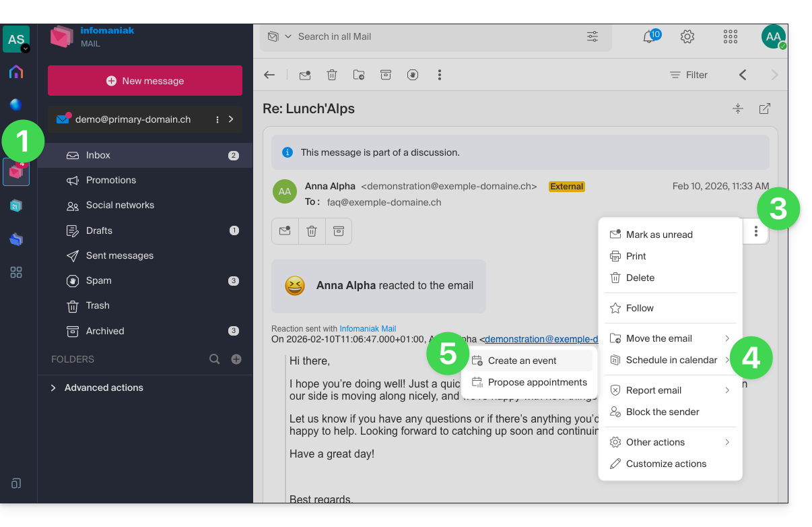Click message archive button under sender
Image resolution: width=812 pixels, height=527 pixels.
339,231
